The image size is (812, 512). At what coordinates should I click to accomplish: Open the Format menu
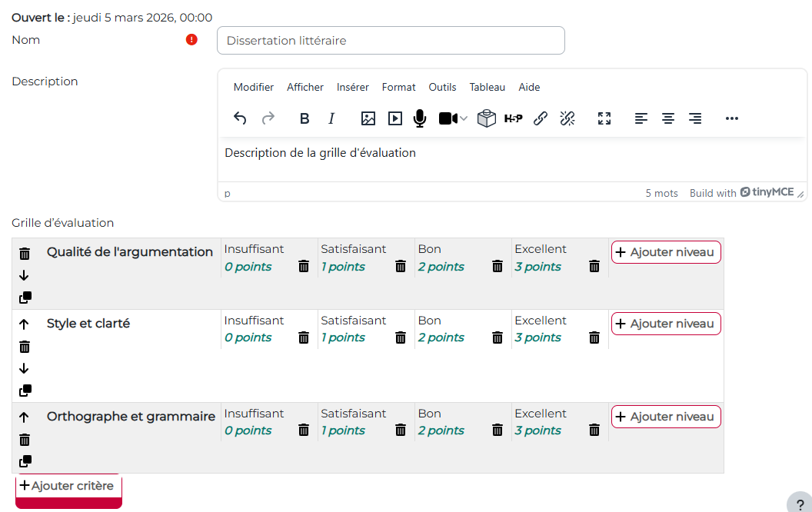tap(398, 88)
